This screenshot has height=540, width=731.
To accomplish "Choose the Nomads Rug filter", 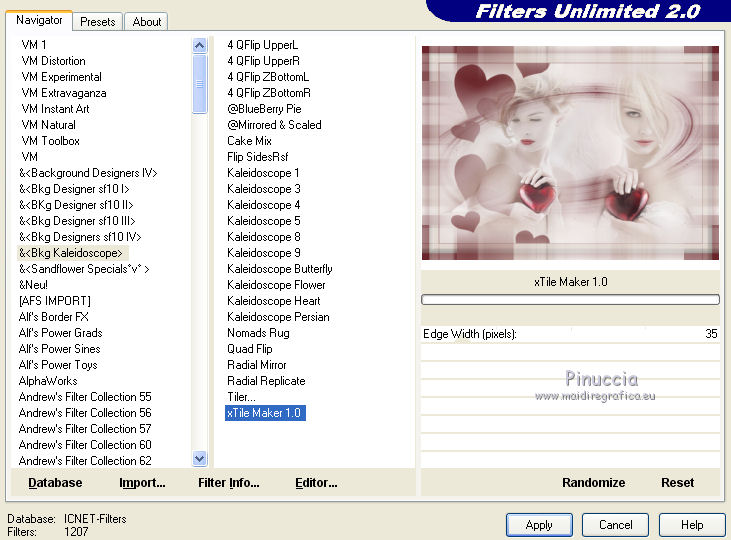I will 258,333.
